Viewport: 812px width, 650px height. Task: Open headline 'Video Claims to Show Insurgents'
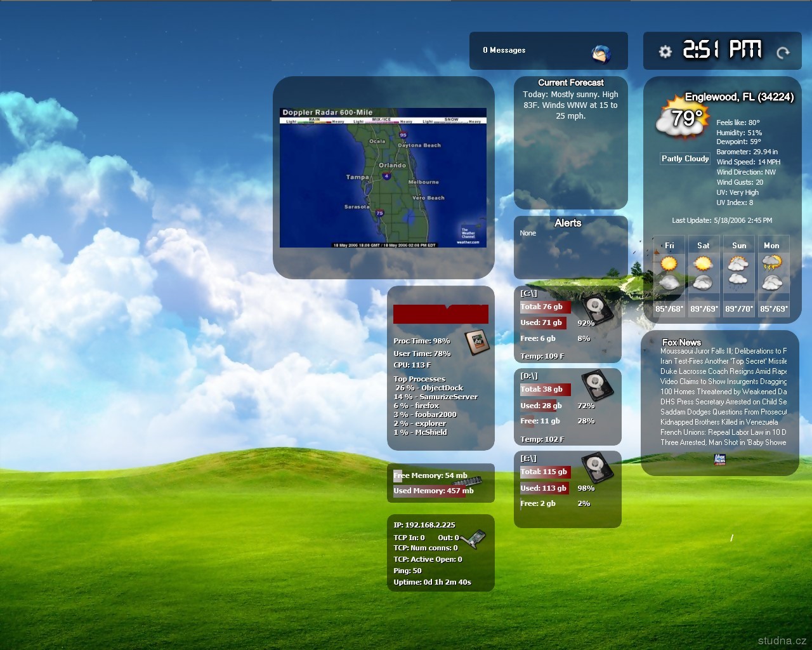pyautogui.click(x=723, y=381)
